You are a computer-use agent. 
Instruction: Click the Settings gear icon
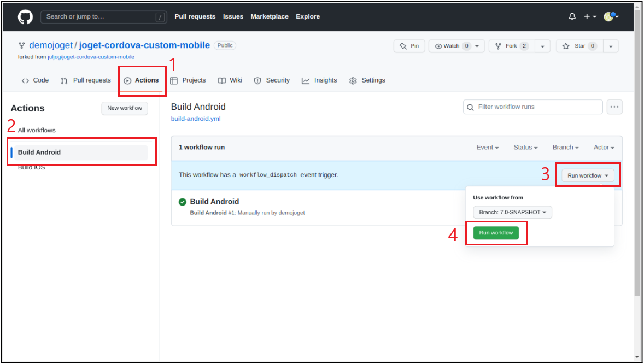pos(353,81)
